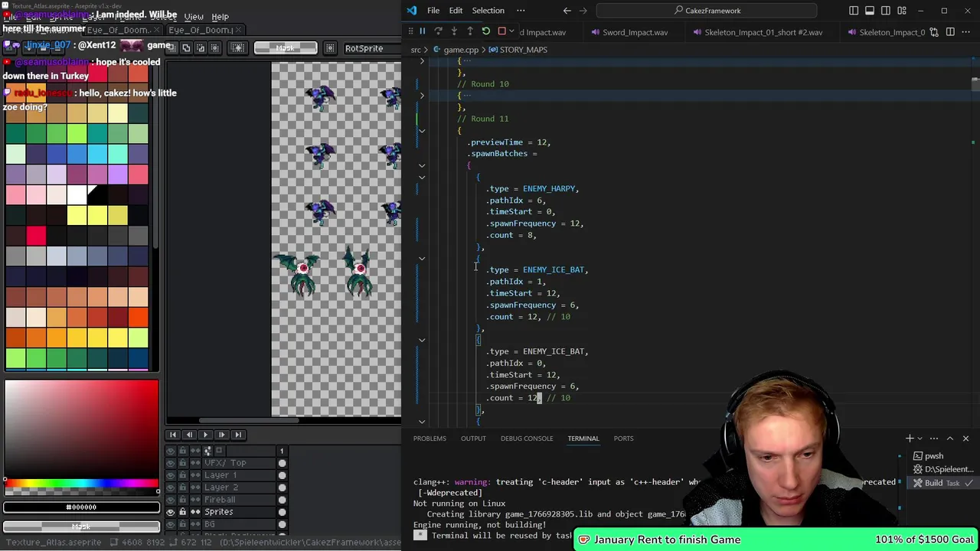Viewport: 980px width, 551px height.
Task: Open the editor tab bar More Actions ellipsis
Action: pyautogui.click(x=965, y=32)
